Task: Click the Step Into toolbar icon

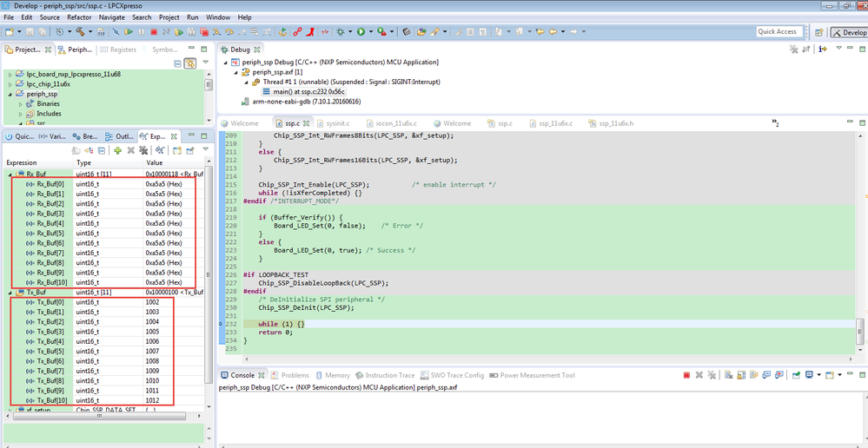Action: 216,32
